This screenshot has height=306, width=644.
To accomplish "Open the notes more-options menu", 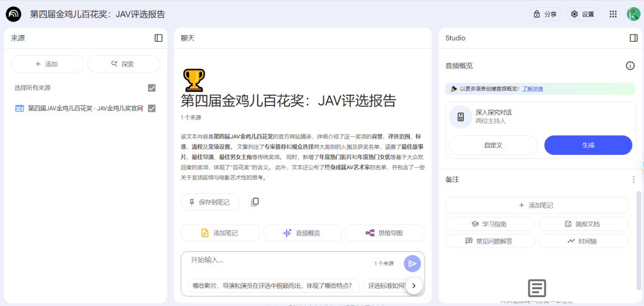I will tap(634, 180).
